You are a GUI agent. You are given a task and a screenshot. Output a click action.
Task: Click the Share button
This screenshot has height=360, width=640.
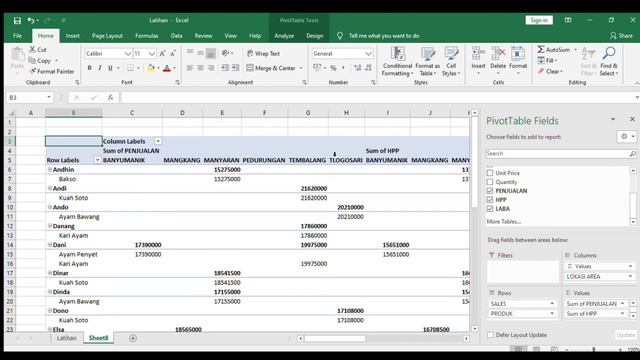[x=621, y=36]
